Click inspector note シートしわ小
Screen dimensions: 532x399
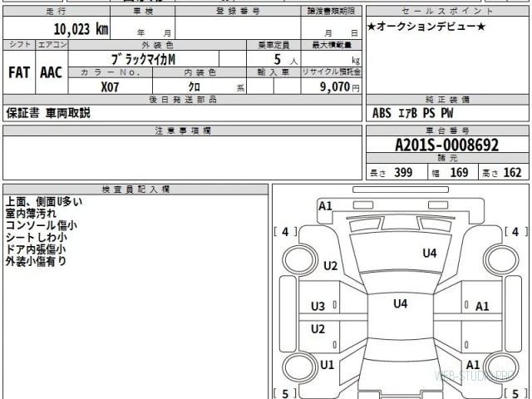37,237
